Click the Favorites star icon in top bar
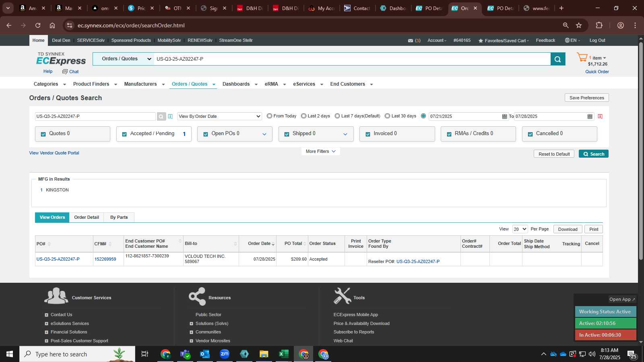This screenshot has width=644, height=362. pos(481,41)
